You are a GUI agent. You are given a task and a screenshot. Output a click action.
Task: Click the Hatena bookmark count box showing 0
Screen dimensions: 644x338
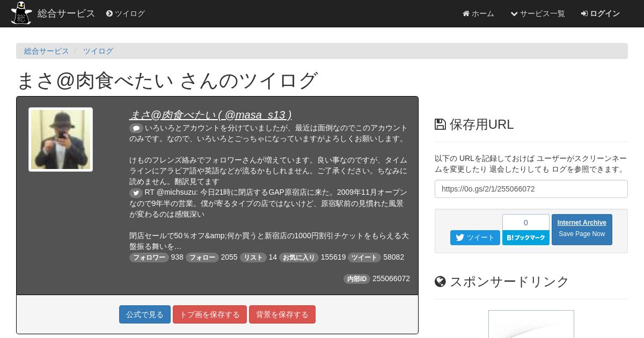point(526,223)
